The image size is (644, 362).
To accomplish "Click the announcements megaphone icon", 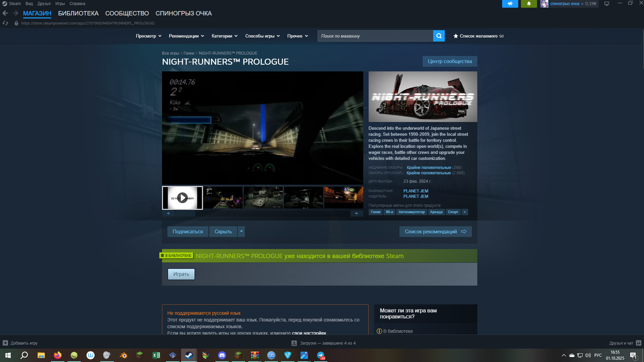I will pos(510,4).
